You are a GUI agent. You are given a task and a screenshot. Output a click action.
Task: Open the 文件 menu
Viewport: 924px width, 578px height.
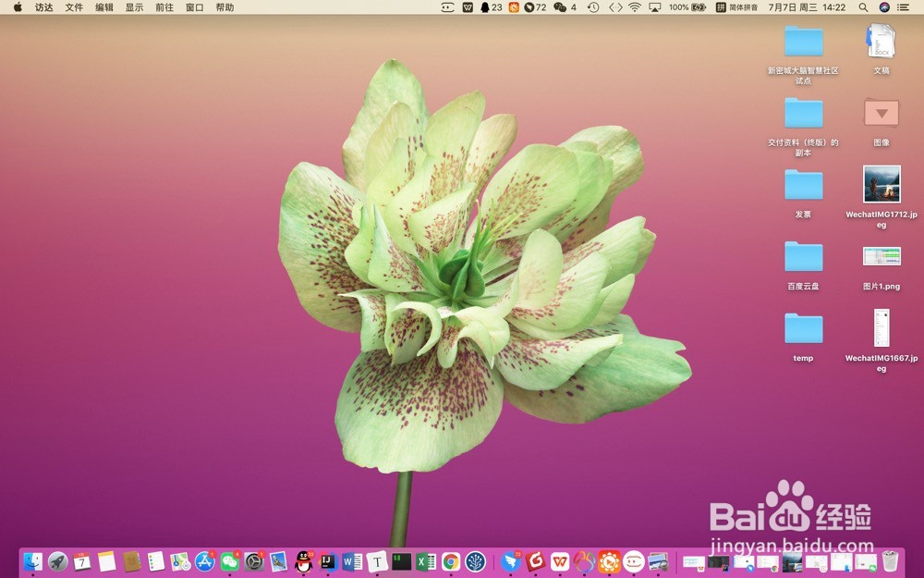tap(74, 7)
